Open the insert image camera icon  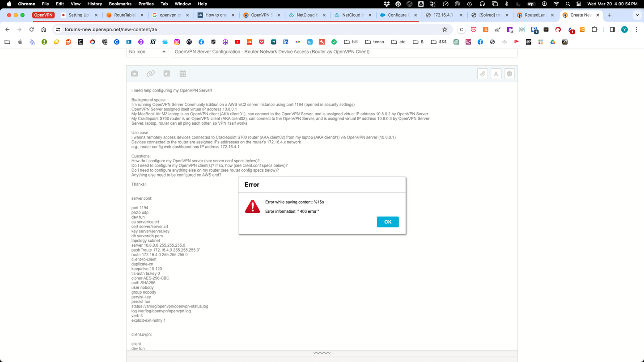pos(135,74)
